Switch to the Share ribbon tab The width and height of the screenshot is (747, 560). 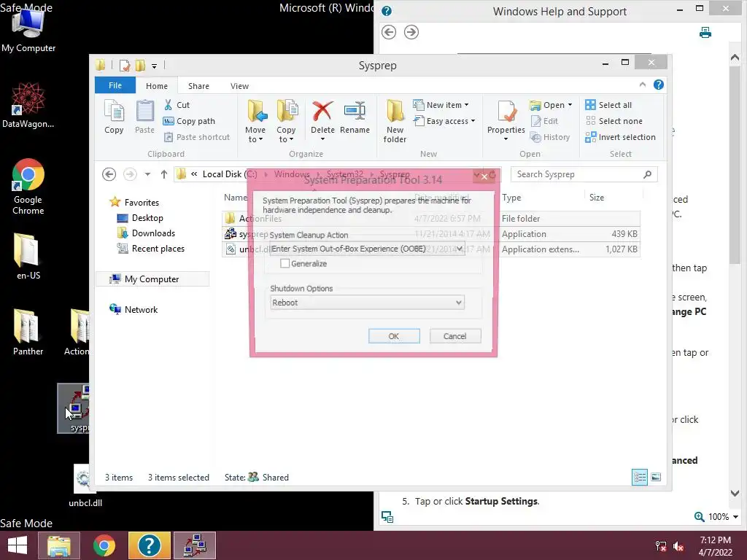click(198, 86)
